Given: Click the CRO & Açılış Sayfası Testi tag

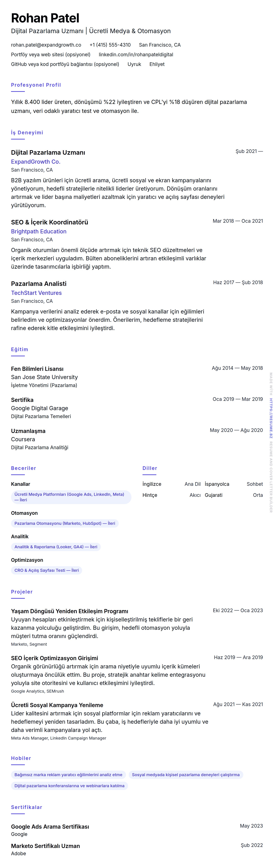Looking at the screenshot, I should pos(46,571).
